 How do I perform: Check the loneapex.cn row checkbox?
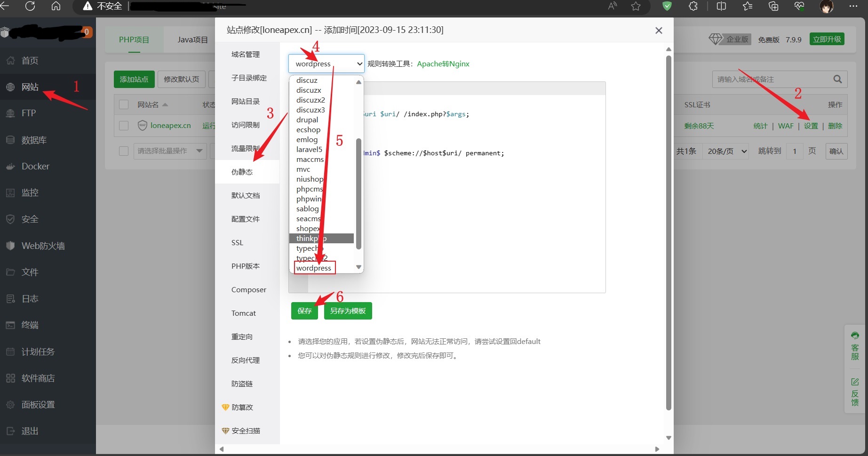(124, 126)
